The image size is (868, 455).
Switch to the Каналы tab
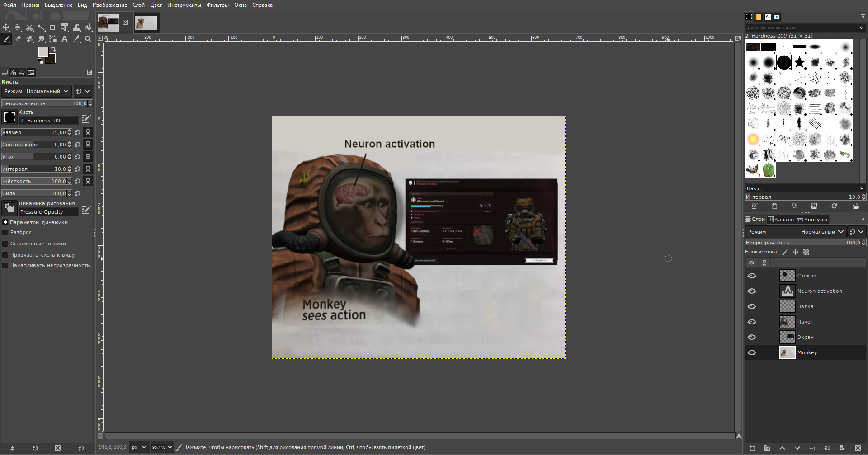coord(781,220)
